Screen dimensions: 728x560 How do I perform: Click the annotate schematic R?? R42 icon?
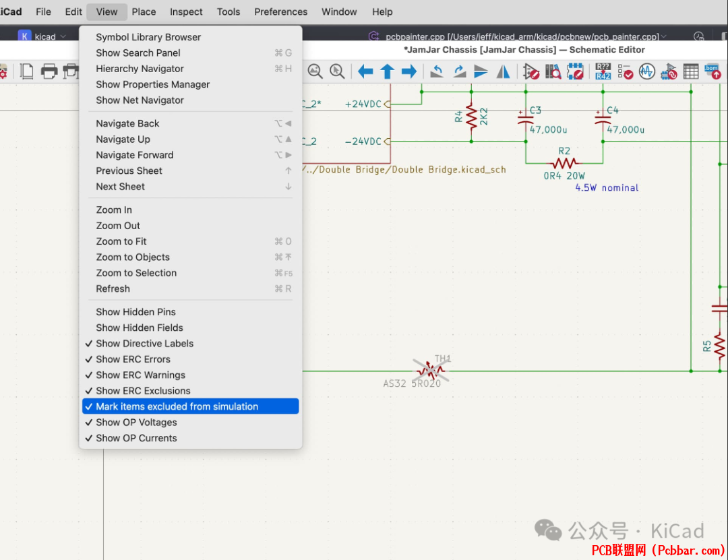[603, 71]
